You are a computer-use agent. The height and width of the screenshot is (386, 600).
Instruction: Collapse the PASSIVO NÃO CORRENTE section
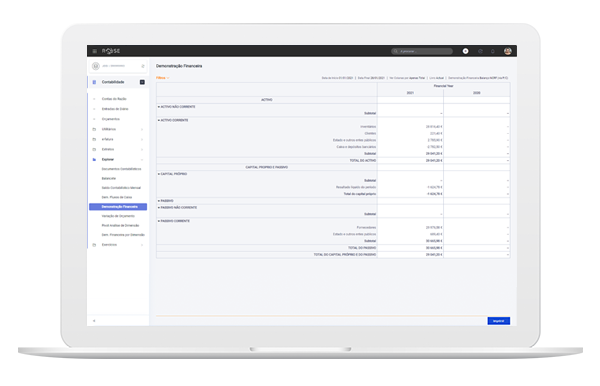click(159, 207)
